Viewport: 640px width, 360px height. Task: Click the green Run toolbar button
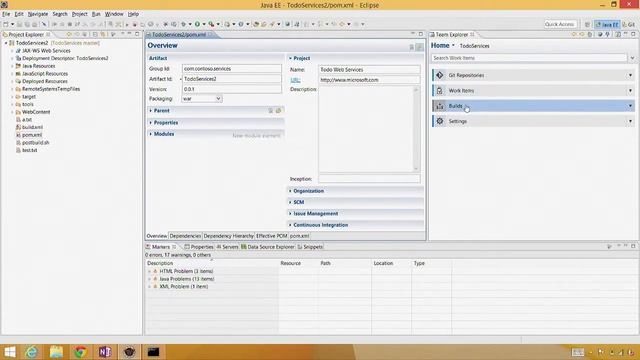(x=197, y=24)
